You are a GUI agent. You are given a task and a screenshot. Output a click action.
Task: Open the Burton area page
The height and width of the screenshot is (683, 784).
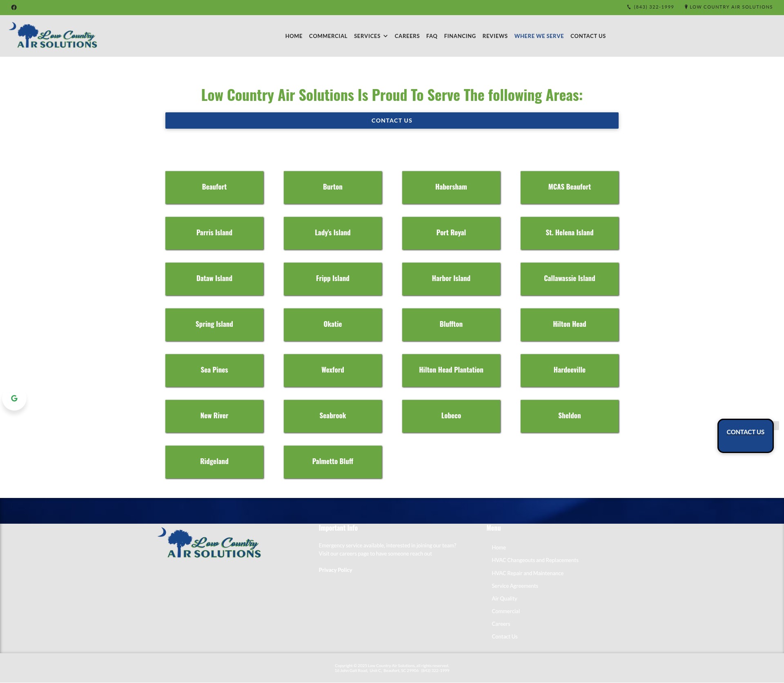(x=333, y=187)
